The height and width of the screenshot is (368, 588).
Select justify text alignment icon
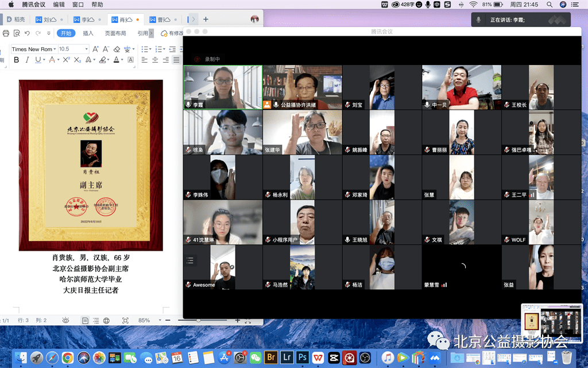(x=176, y=60)
